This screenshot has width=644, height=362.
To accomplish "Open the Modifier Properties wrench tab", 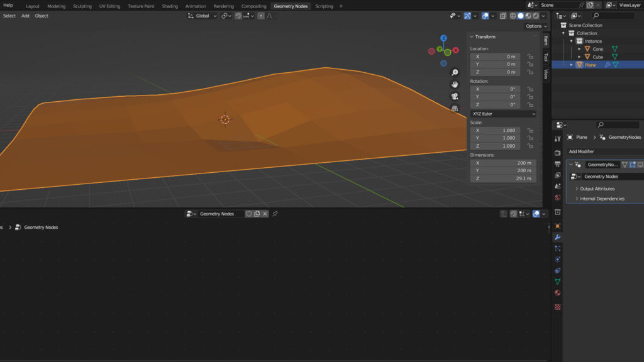I will click(558, 237).
